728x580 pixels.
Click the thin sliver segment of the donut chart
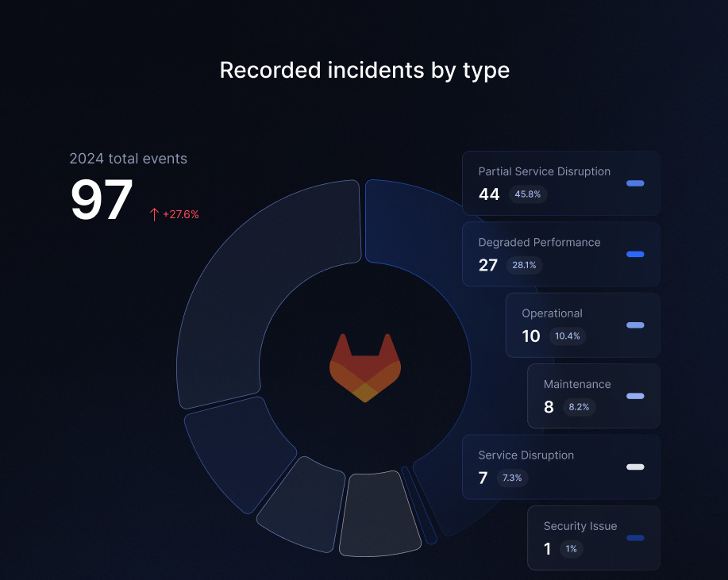(x=419, y=505)
